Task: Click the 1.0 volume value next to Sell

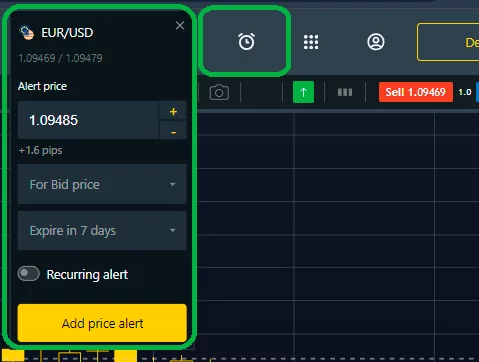Action: (x=465, y=92)
